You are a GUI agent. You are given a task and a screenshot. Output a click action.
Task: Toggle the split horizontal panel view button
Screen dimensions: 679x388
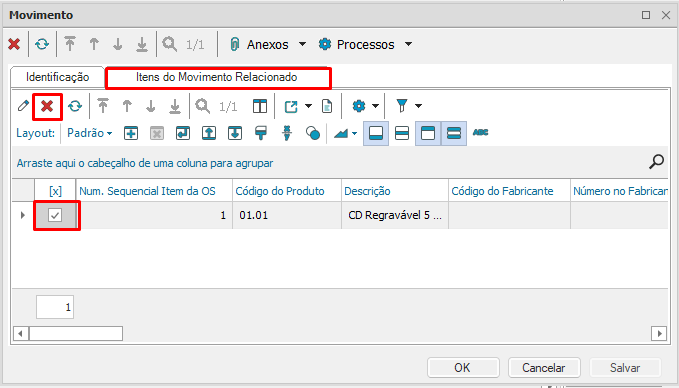[x=402, y=133]
